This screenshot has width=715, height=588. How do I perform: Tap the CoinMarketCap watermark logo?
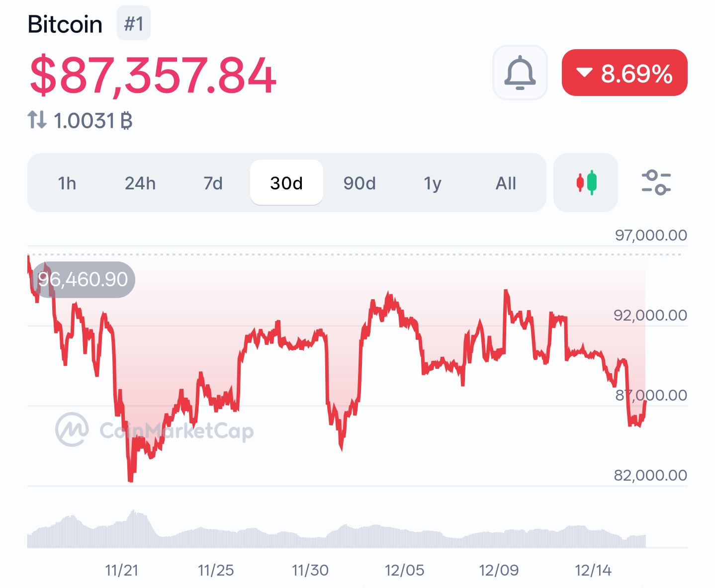pyautogui.click(x=72, y=429)
